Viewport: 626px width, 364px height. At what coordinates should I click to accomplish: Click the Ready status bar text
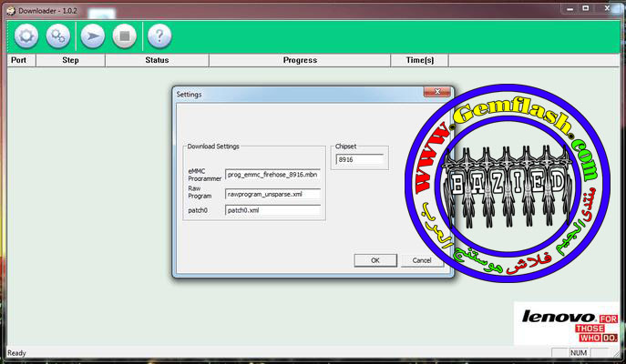pos(16,353)
